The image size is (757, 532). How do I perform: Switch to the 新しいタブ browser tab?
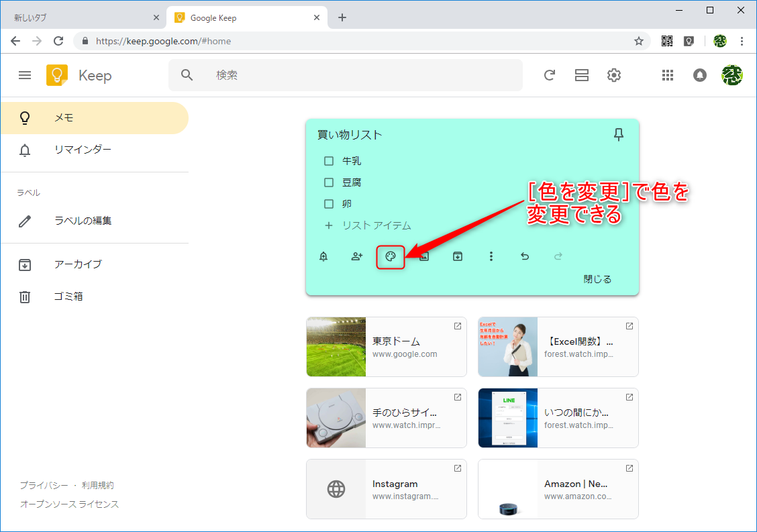point(74,17)
